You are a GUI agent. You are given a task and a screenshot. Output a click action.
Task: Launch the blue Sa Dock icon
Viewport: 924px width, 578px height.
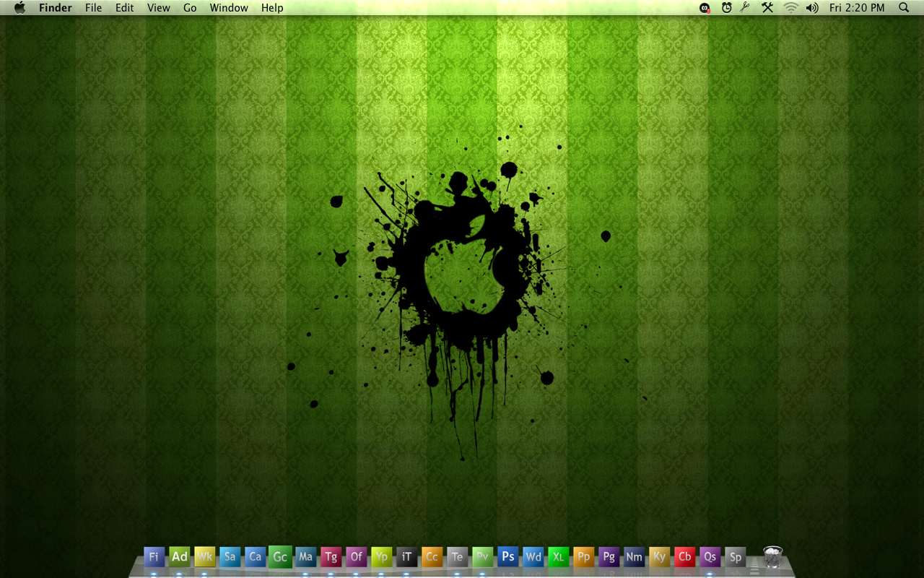[230, 557]
